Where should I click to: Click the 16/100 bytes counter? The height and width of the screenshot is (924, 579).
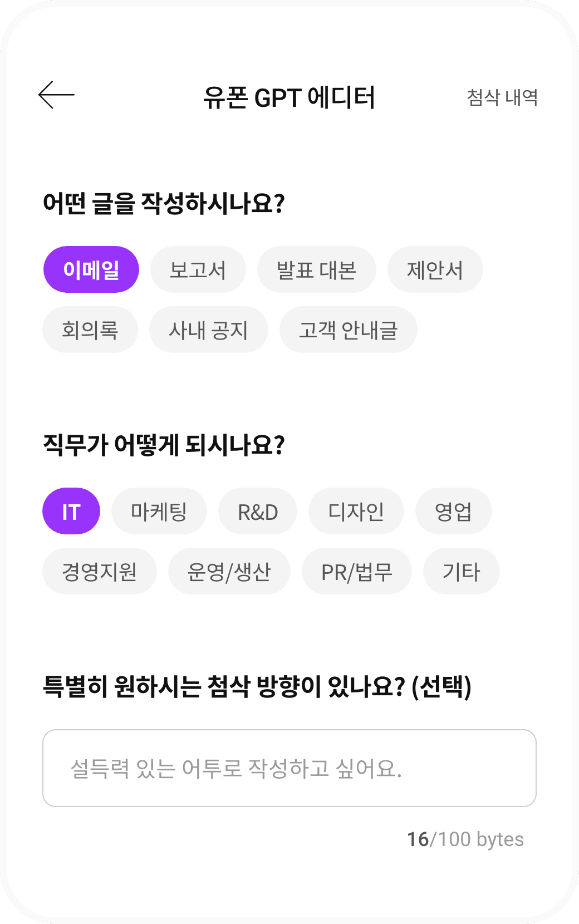click(465, 839)
